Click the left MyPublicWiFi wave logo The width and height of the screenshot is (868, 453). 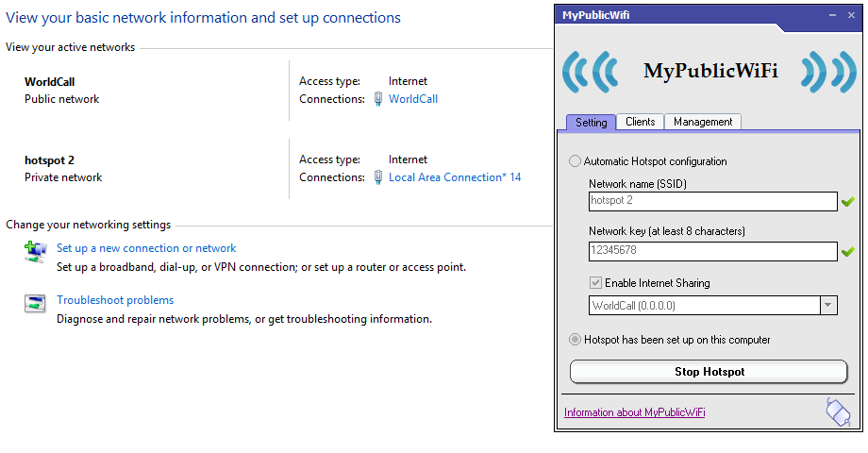tap(591, 72)
